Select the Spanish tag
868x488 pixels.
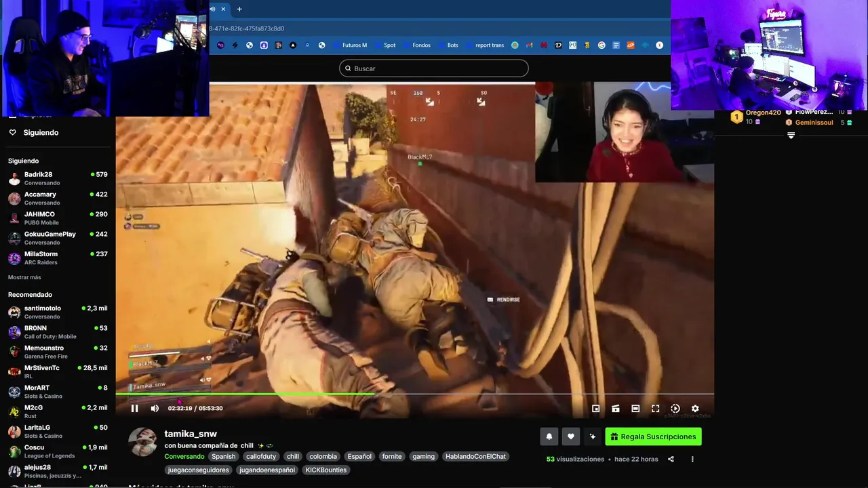click(x=223, y=456)
